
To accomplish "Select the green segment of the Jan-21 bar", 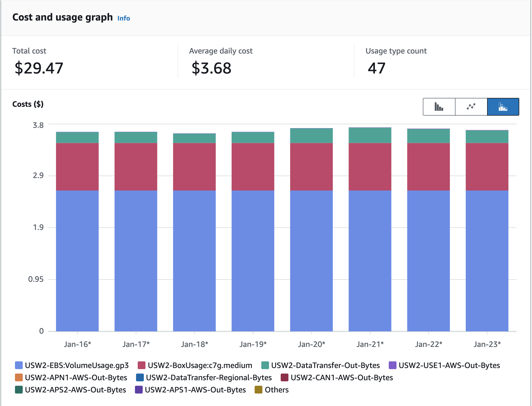I will (370, 136).
